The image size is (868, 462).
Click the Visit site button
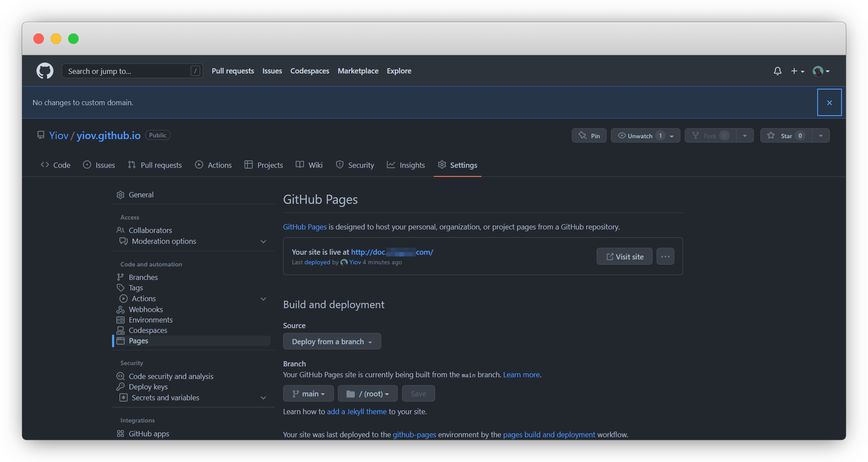(624, 256)
